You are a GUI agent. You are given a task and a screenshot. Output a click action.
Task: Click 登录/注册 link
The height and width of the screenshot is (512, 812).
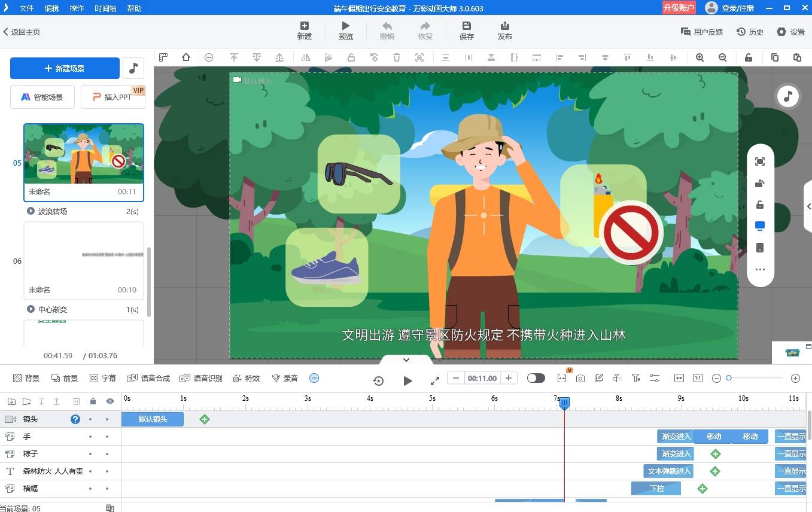(738, 8)
